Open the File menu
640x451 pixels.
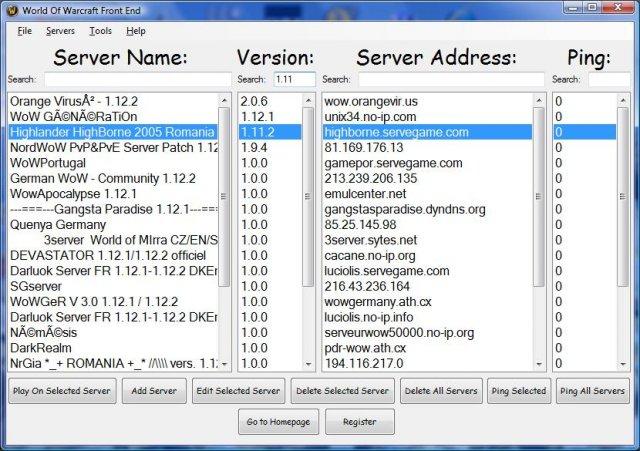coord(25,31)
